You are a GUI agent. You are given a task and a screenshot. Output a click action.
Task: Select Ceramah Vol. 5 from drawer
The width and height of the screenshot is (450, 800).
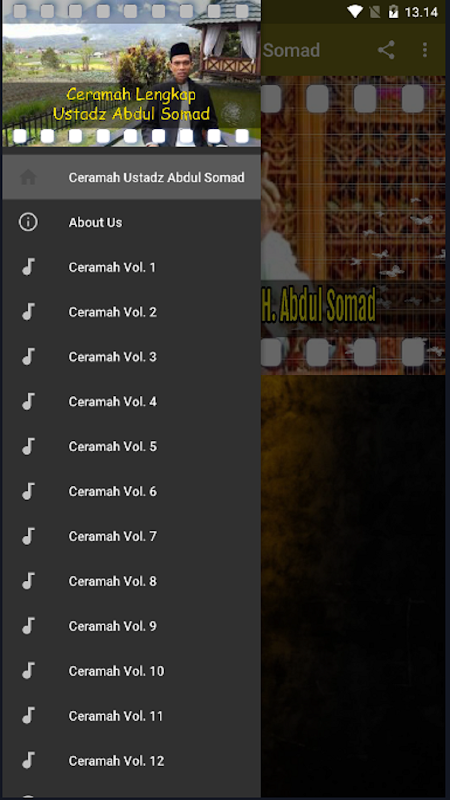pos(131,446)
